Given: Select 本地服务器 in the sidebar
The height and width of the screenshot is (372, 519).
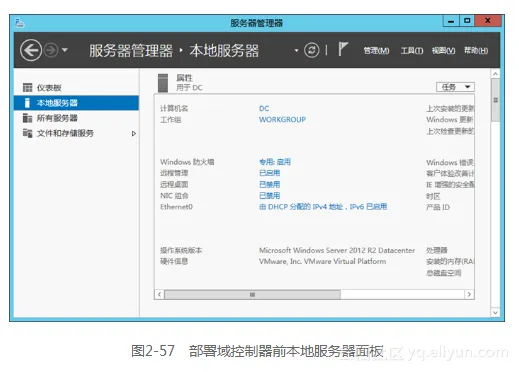Looking at the screenshot, I should (76, 103).
